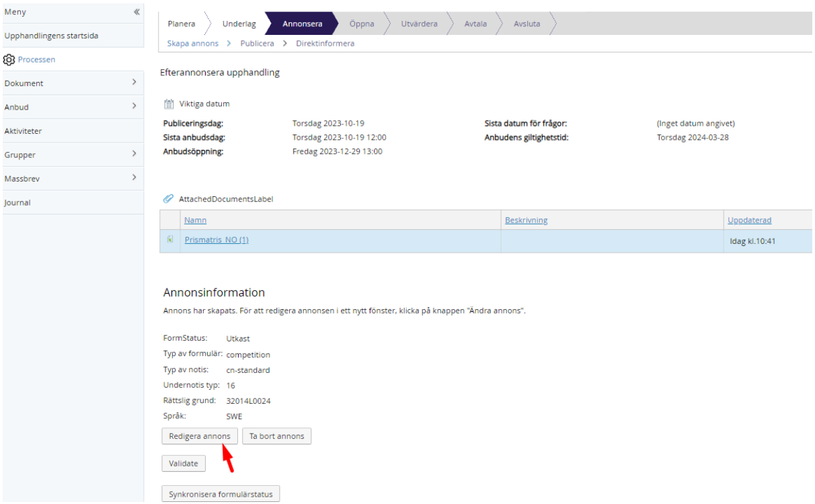Viewport: 815px width, 504px height.
Task: Click the 'Annonsinformation' heading
Action: click(x=214, y=293)
